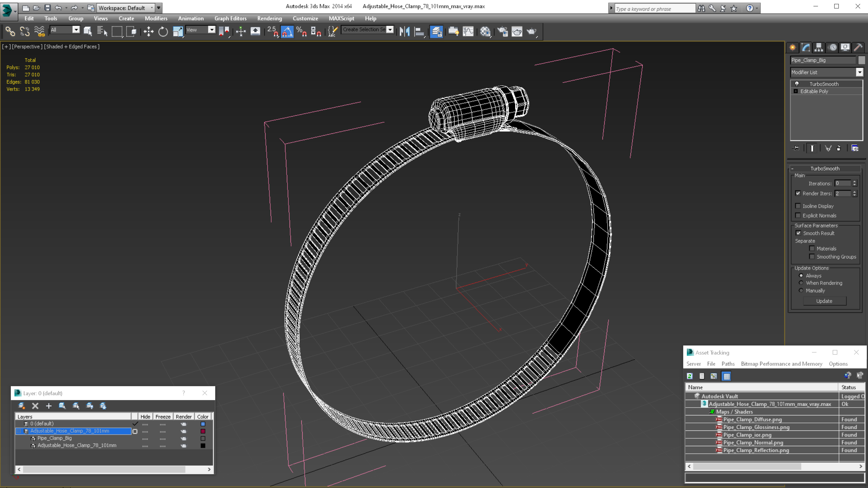Click the TurboSmooth Update button

click(824, 301)
